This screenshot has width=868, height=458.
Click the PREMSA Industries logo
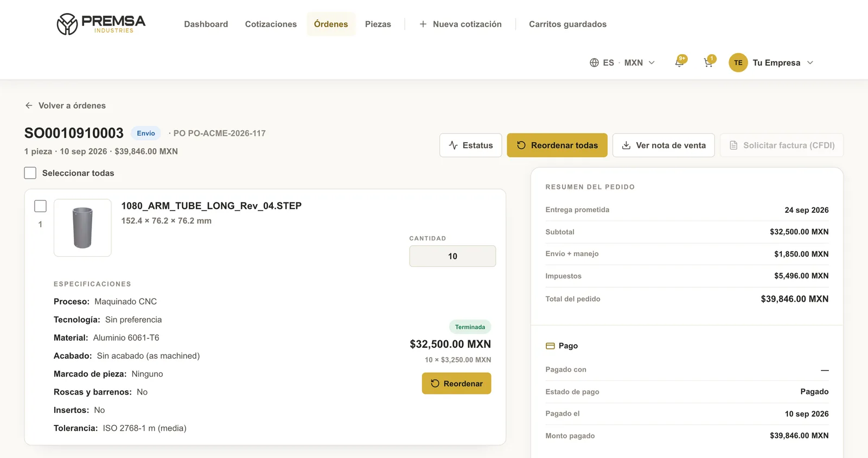coord(101,24)
